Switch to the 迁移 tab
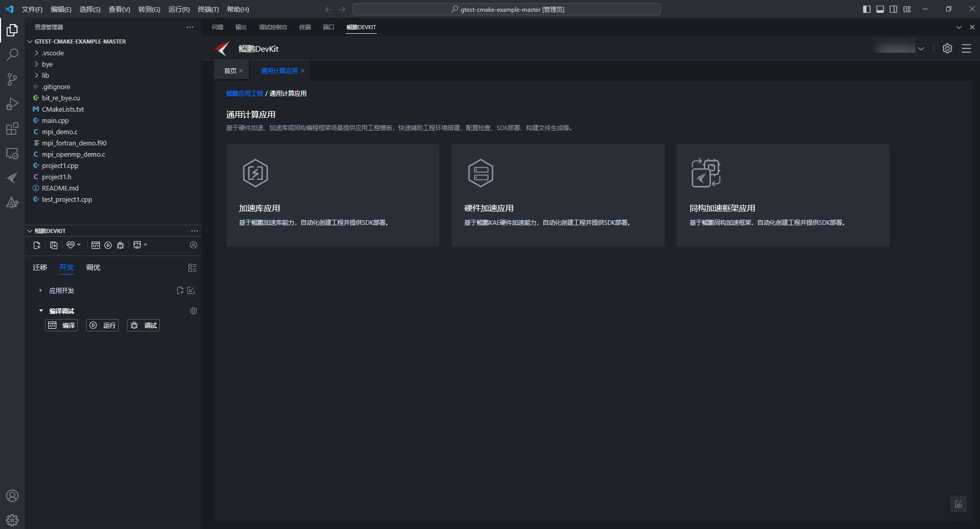This screenshot has height=529, width=980. pos(40,267)
